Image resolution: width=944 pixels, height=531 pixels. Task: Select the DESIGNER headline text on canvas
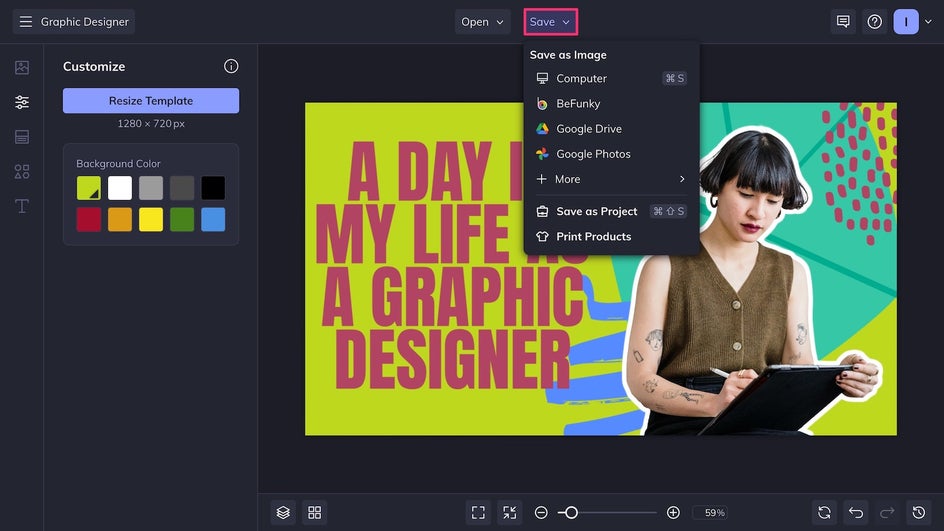(453, 359)
